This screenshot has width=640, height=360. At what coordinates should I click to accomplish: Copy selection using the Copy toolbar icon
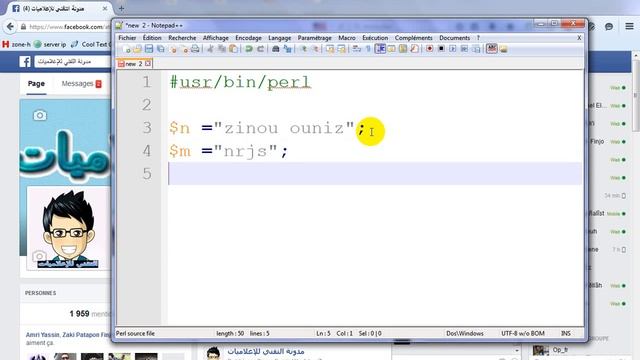click(222, 49)
